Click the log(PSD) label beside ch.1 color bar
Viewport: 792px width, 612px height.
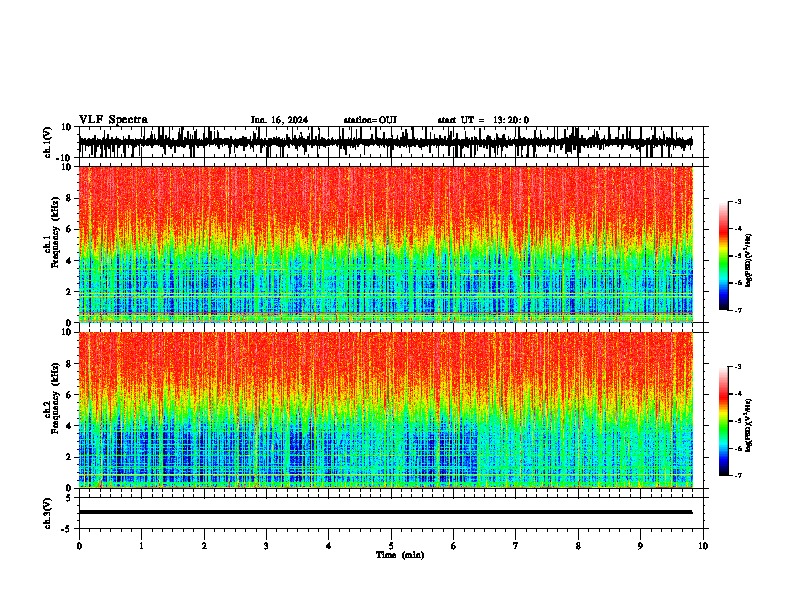point(748,261)
